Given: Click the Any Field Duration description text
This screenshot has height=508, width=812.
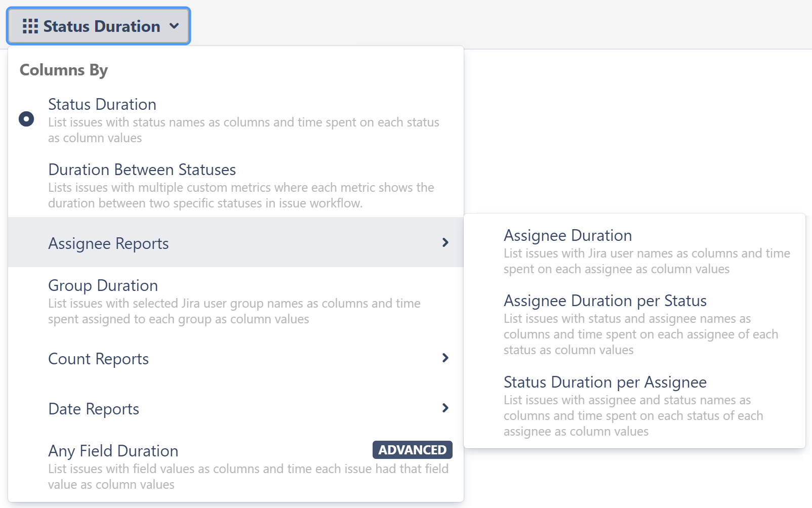Looking at the screenshot, I should coord(248,477).
